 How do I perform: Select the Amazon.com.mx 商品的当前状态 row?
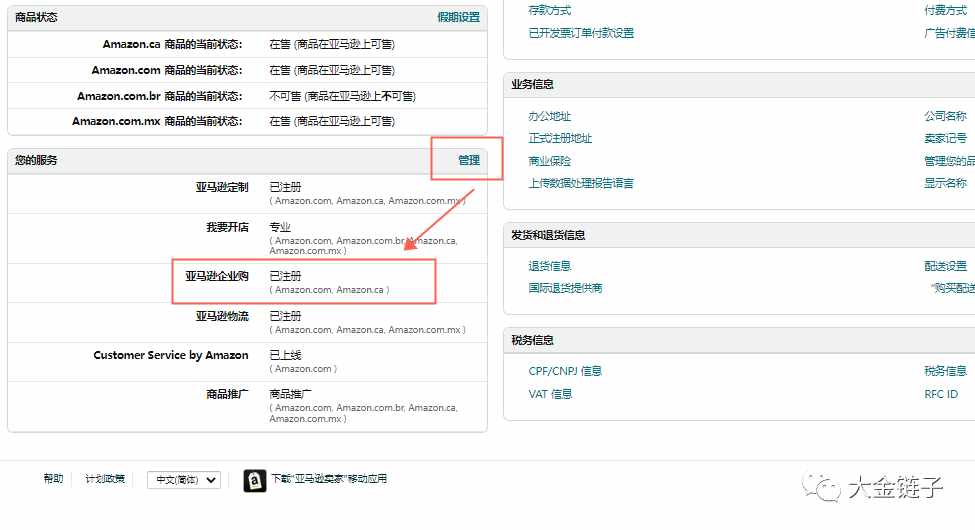pos(247,121)
